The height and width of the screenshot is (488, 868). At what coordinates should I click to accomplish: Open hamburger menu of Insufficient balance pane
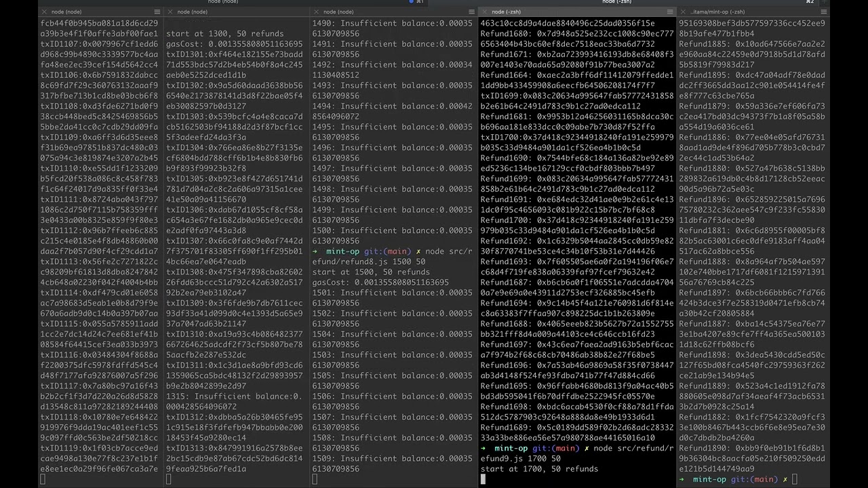(472, 12)
